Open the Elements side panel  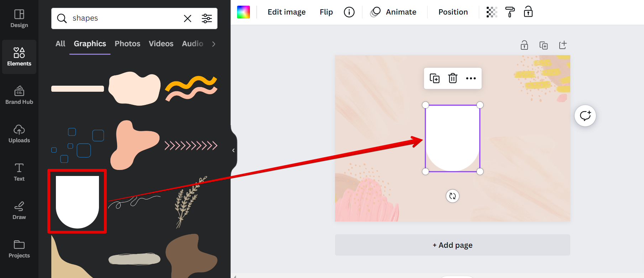(19, 57)
